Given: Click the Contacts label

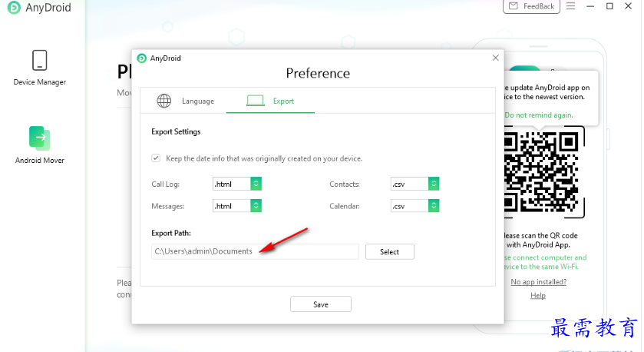Looking at the screenshot, I should pyautogui.click(x=345, y=184).
